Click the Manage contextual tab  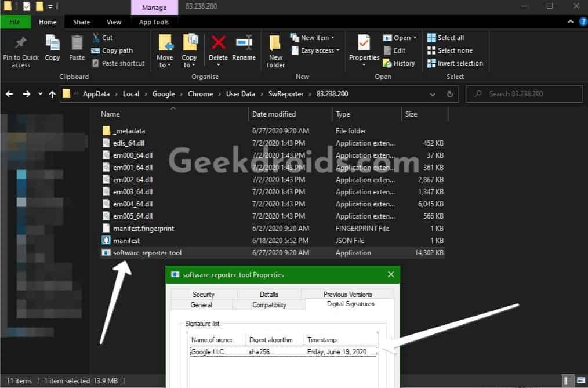click(x=154, y=7)
